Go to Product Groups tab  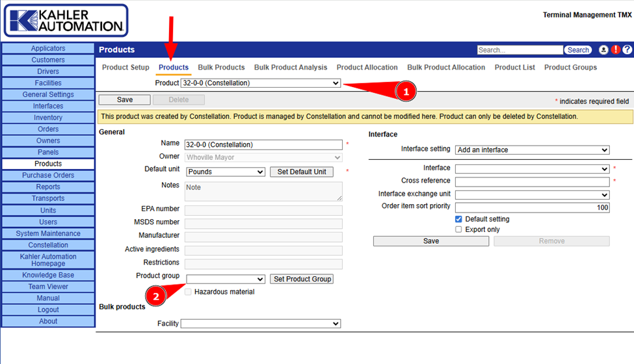(570, 68)
